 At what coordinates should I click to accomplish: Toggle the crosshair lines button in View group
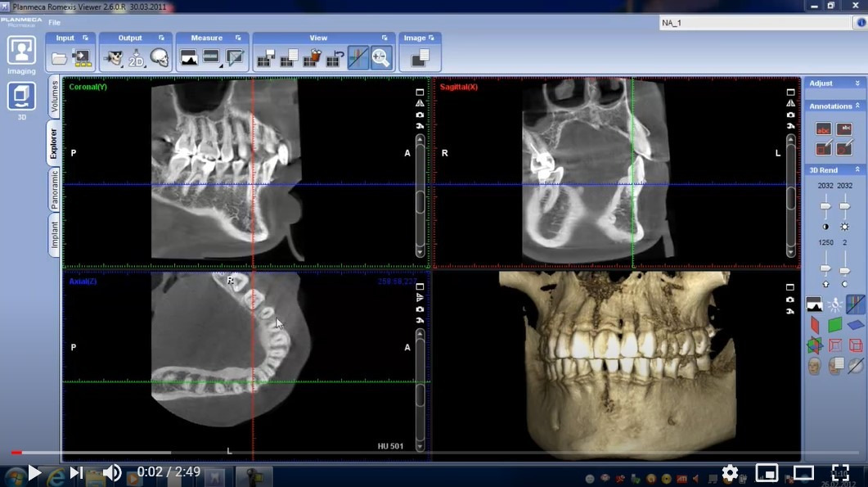[x=358, y=57]
